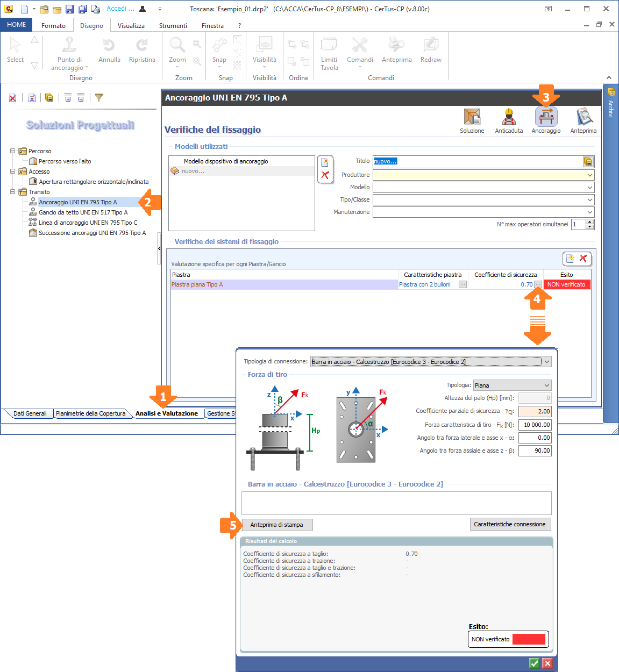The image size is (619, 672).
Task: Open the Strumenti ribbon tab
Action: point(173,25)
